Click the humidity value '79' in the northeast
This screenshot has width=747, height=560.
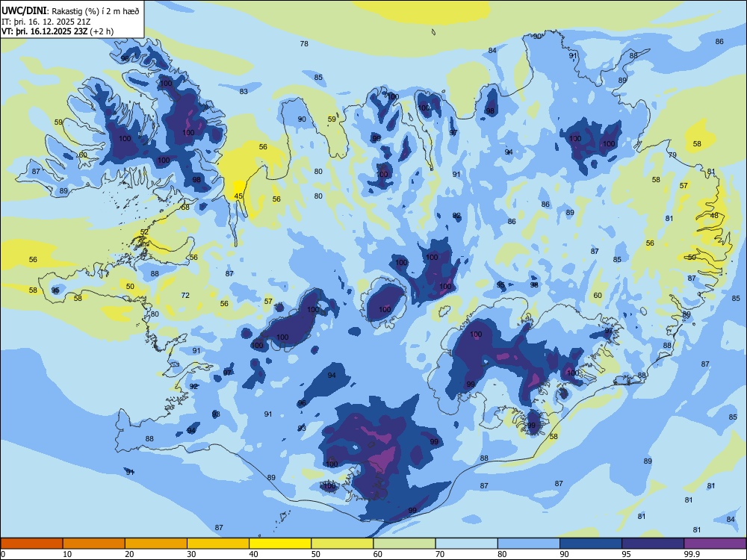(x=673, y=155)
